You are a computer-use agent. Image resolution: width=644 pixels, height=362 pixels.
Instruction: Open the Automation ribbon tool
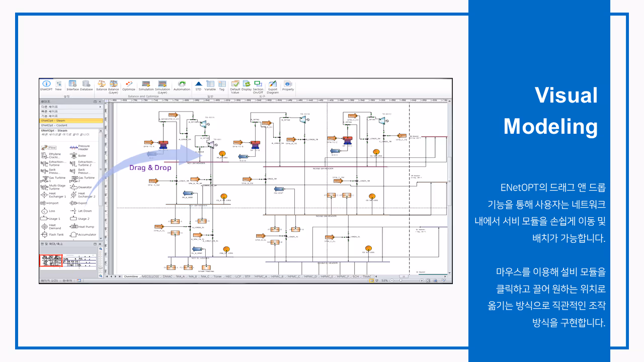point(182,85)
